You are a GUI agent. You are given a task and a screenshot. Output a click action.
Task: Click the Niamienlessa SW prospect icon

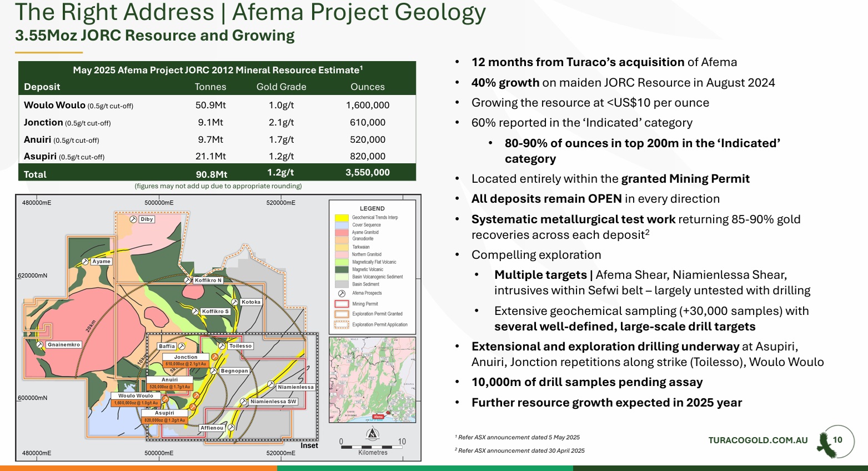coord(244,402)
